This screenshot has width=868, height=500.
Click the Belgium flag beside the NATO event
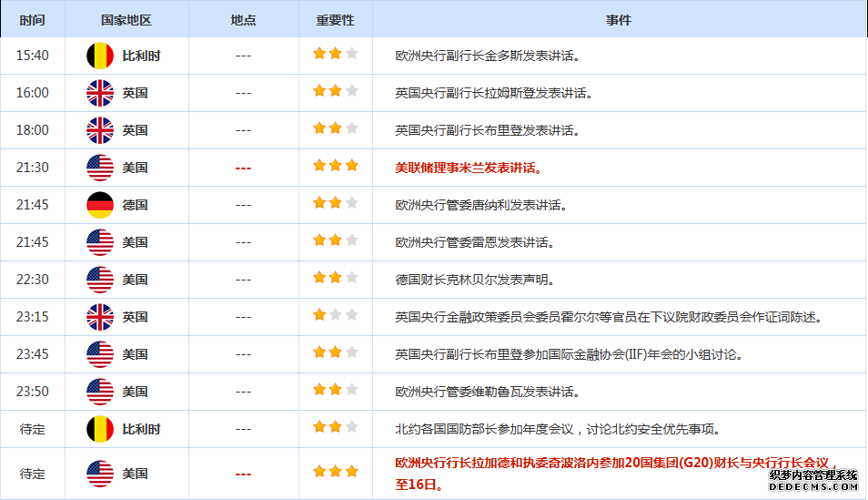[x=99, y=429]
